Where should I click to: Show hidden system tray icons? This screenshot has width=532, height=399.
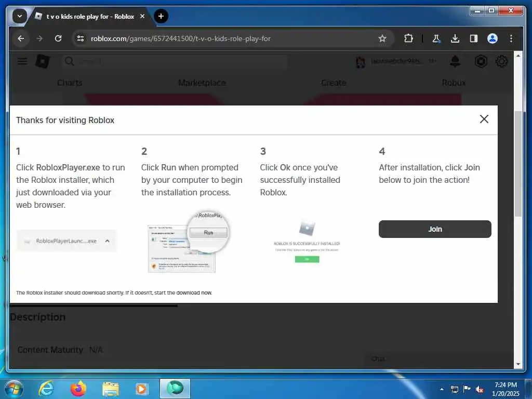click(x=442, y=389)
